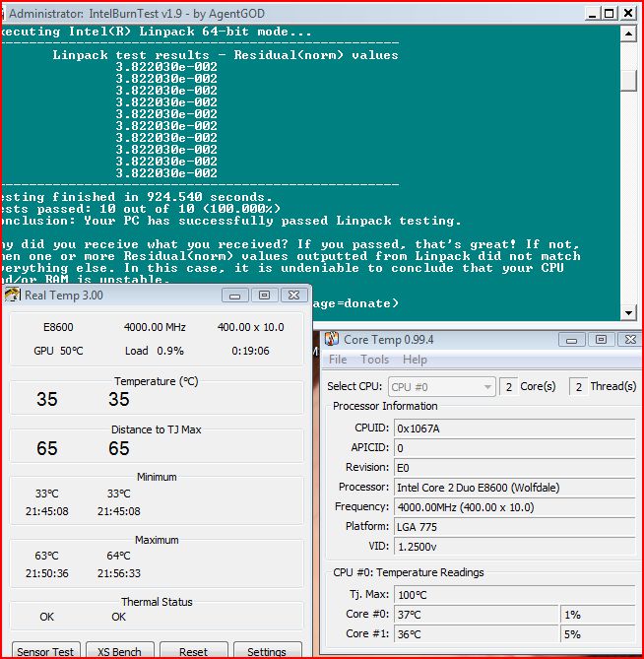Click 'Testing finished in 924.540 seconds' line
The image size is (644, 659).
(x=137, y=197)
